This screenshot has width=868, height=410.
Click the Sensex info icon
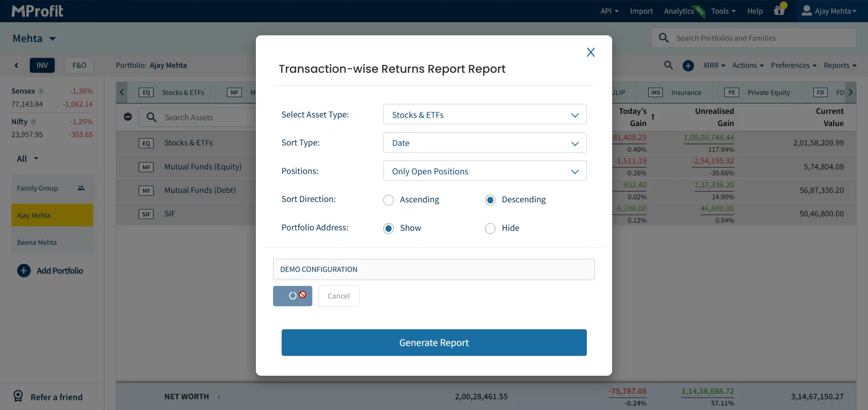[x=41, y=91]
